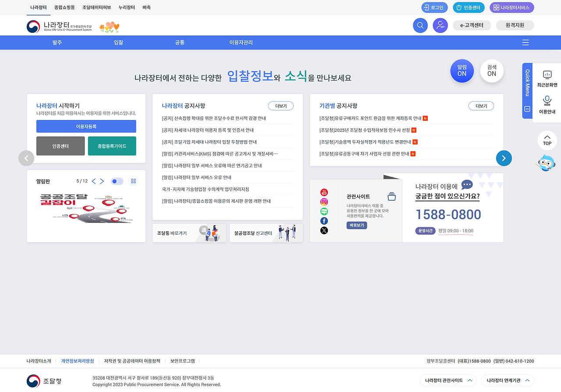Image resolution: width=561 pixels, height=392 pixels.
Task: Open the 최근본화면 quick menu icon
Action: point(547,78)
